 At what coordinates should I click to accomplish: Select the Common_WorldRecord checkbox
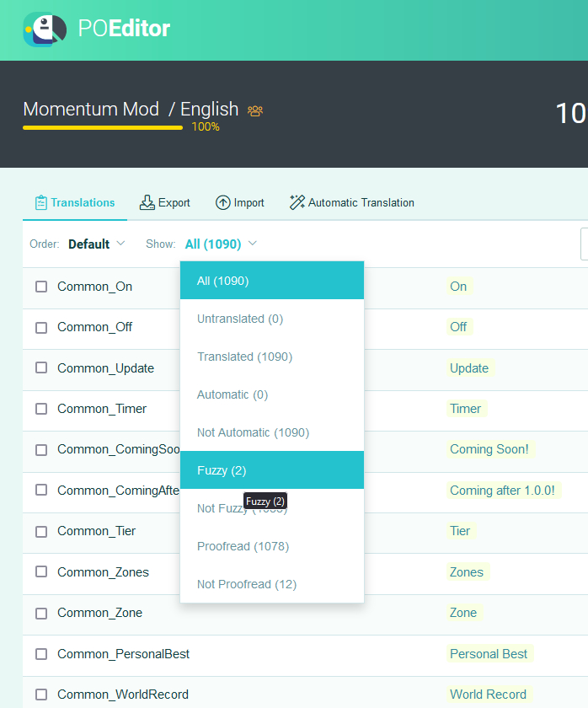point(41,695)
